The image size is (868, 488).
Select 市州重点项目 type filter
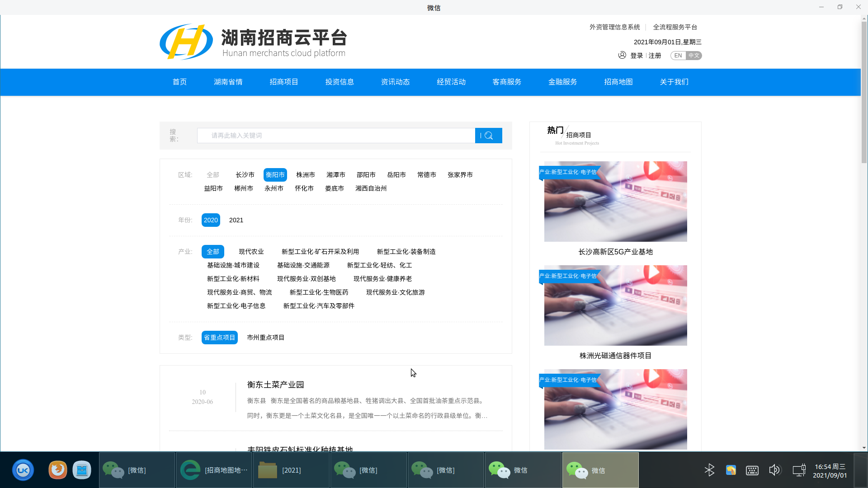[266, 338]
